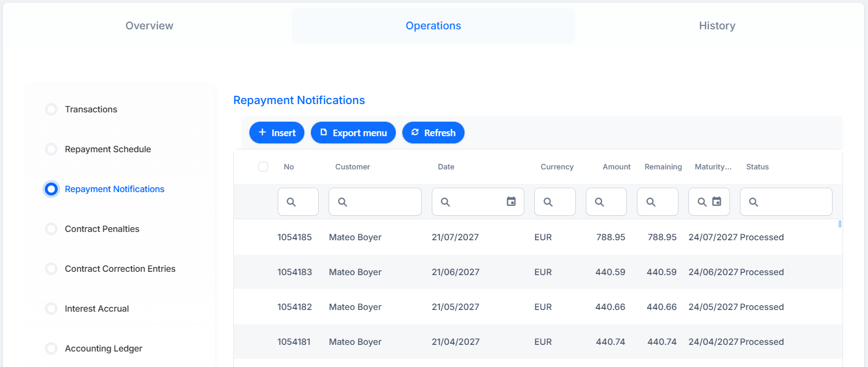Sort by the Remaining column header

pyautogui.click(x=663, y=167)
